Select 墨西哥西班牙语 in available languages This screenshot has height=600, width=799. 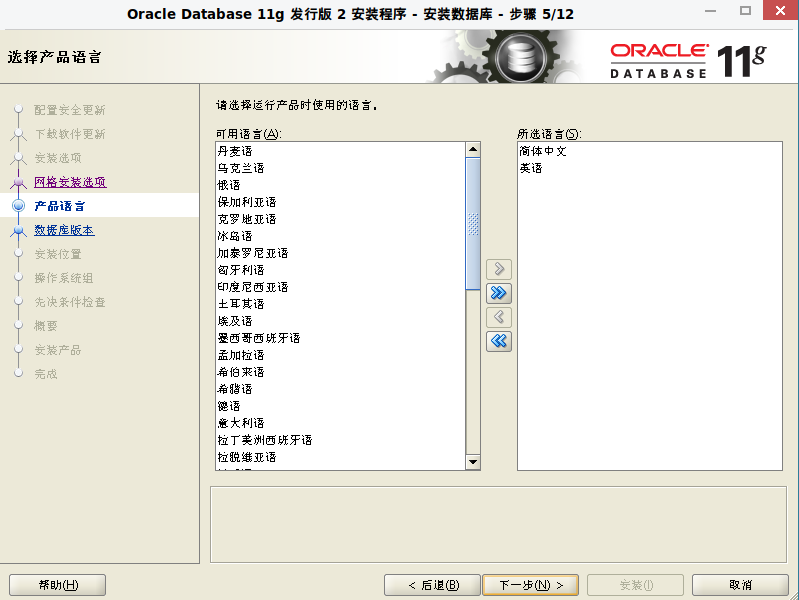340,338
